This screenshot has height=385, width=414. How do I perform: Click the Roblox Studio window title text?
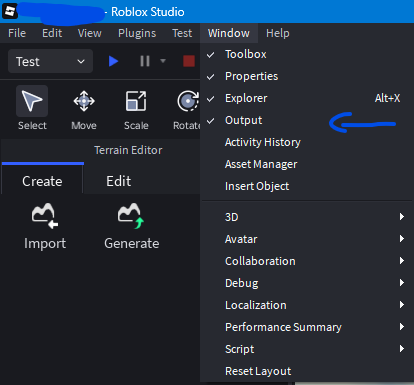click(x=148, y=12)
